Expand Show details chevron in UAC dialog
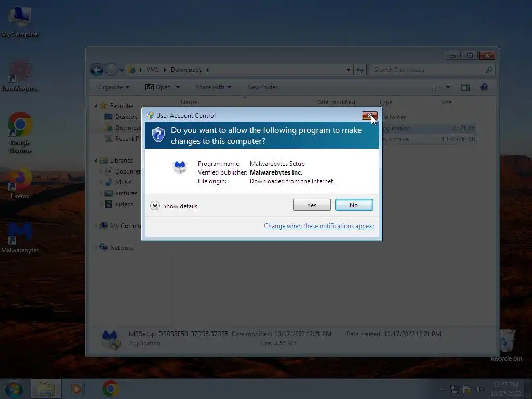Screen dimensions: 532x399 (x=155, y=206)
